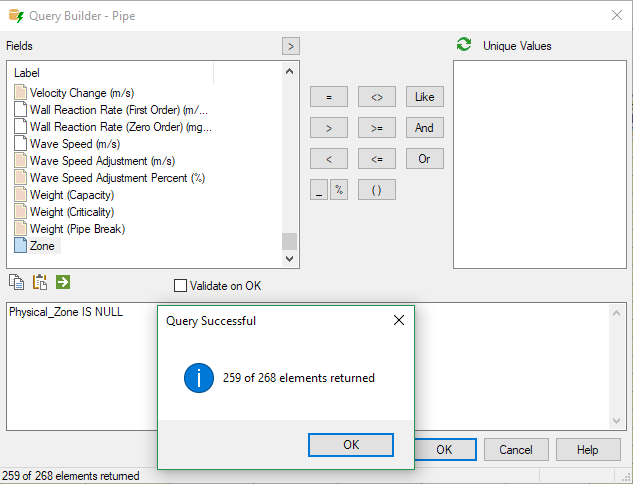Insert the less than operator
633x484 pixels.
point(329,159)
